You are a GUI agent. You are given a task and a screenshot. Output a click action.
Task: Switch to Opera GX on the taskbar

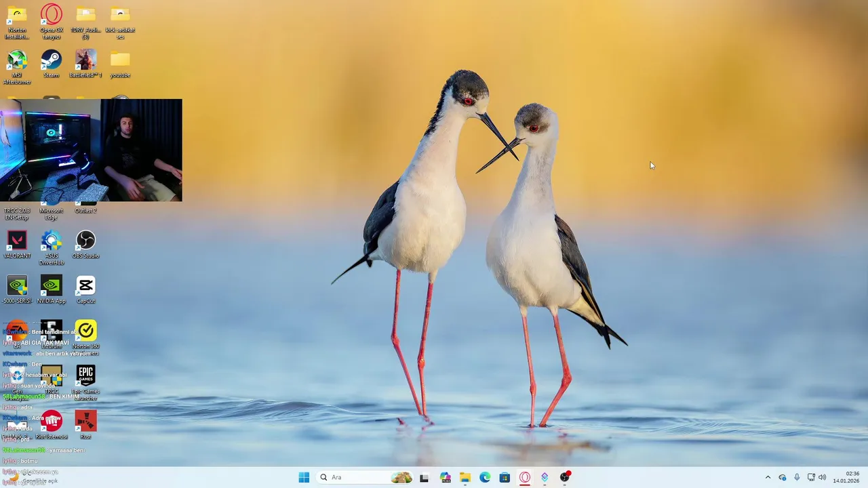point(525,477)
